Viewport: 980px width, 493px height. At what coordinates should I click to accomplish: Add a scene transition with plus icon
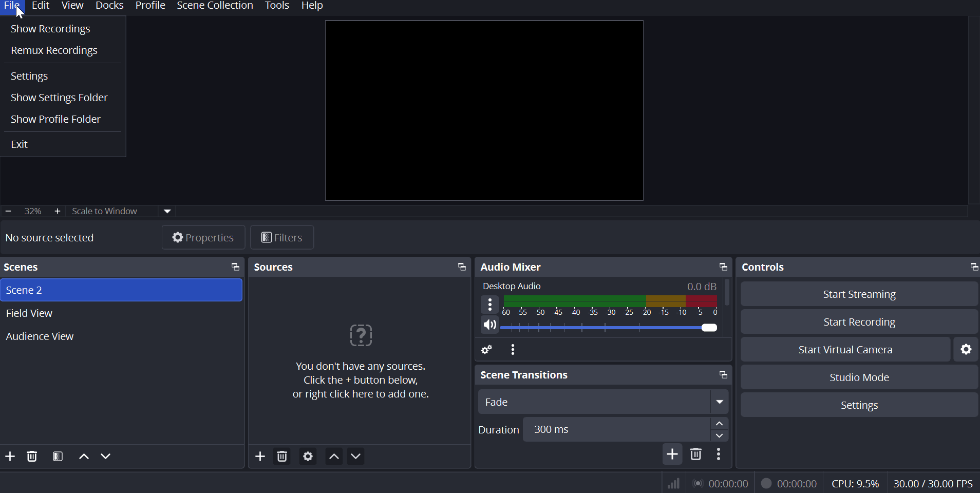tap(672, 454)
